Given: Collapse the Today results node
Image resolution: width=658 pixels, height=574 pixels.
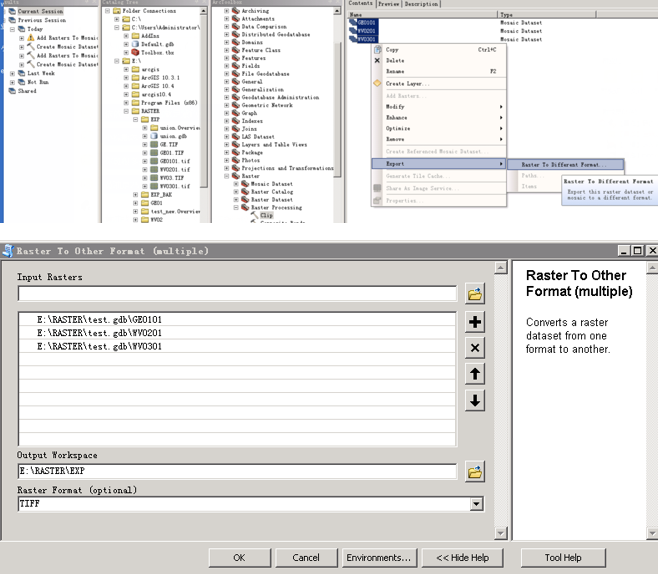Looking at the screenshot, I should (x=12, y=29).
